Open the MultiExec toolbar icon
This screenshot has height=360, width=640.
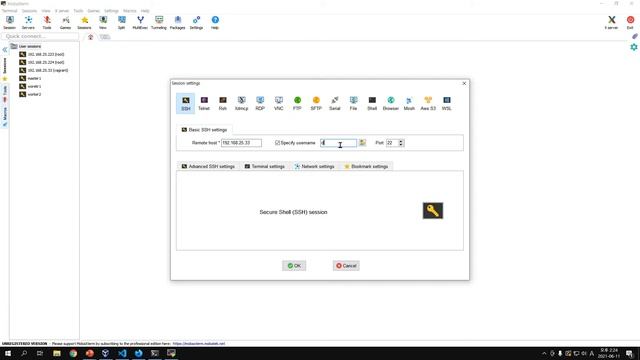[x=140, y=22]
